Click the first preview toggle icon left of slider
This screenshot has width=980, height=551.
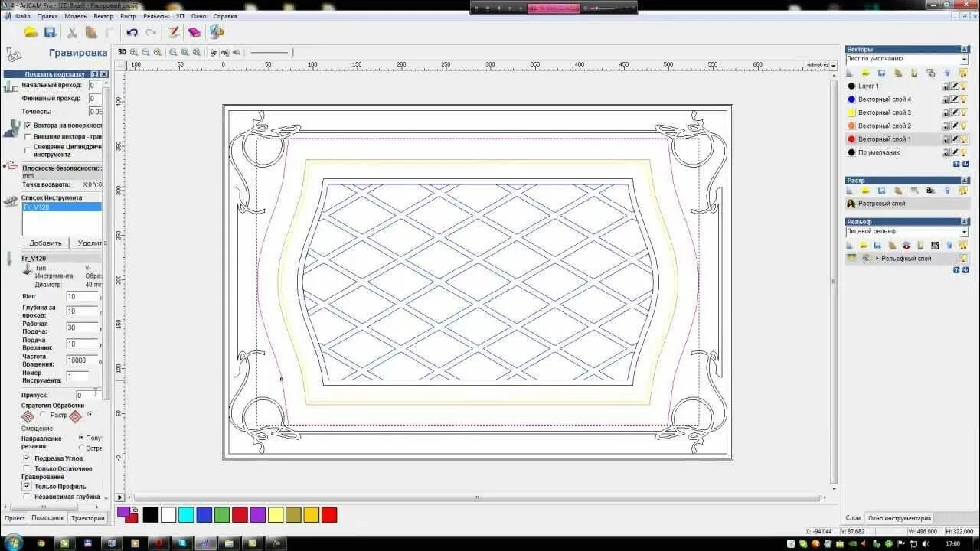pyautogui.click(x=214, y=52)
